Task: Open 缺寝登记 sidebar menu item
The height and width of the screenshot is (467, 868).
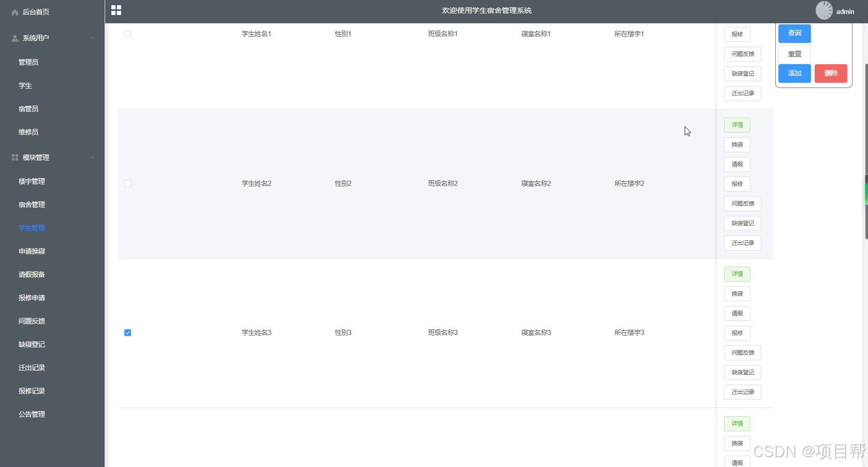Action: click(x=32, y=344)
